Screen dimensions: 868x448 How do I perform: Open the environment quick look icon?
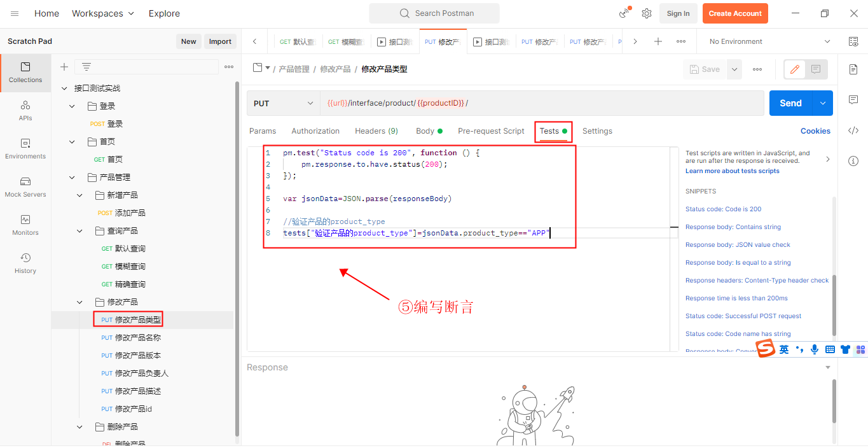pyautogui.click(x=853, y=41)
